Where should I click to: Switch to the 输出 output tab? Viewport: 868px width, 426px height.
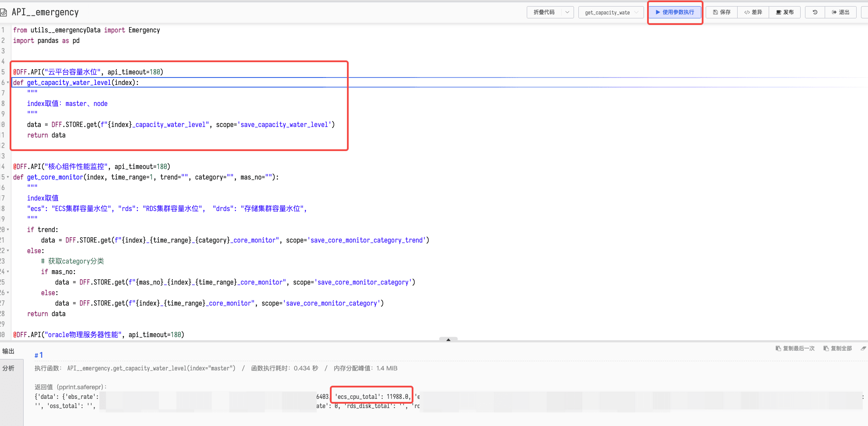pyautogui.click(x=9, y=351)
